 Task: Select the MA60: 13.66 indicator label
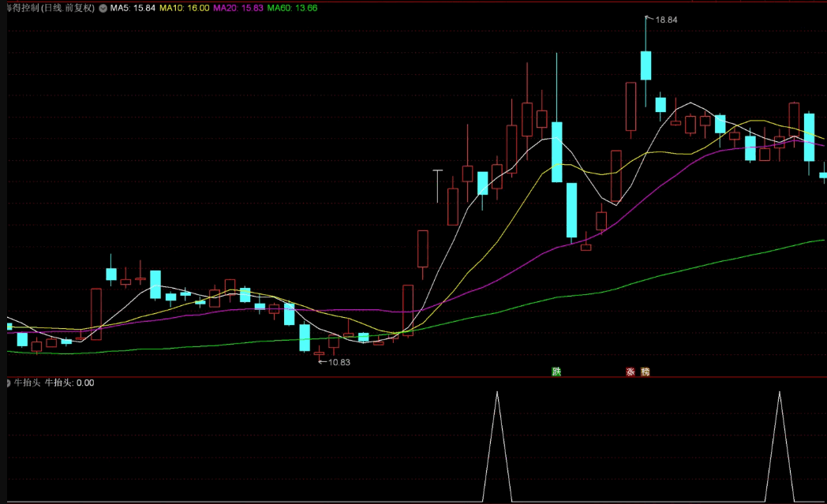[292, 8]
